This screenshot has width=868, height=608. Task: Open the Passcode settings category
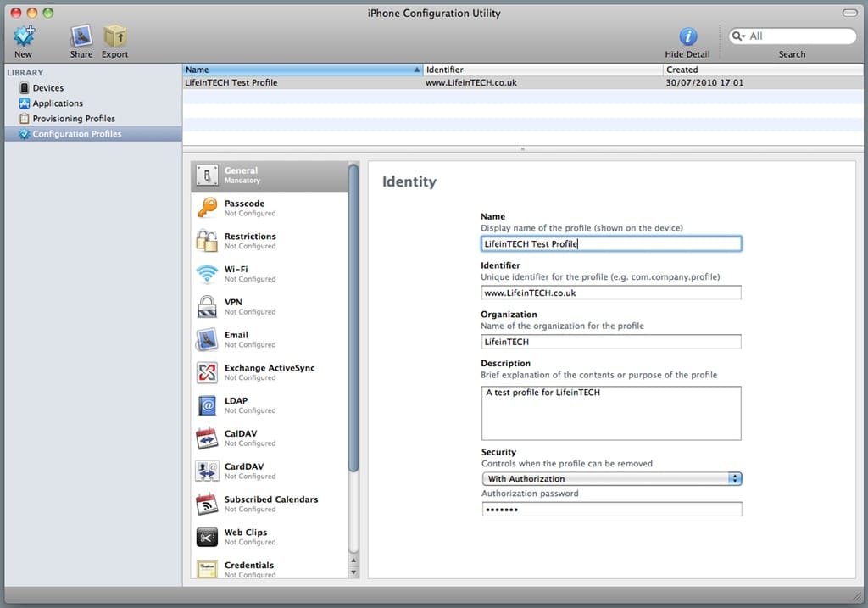(x=270, y=209)
